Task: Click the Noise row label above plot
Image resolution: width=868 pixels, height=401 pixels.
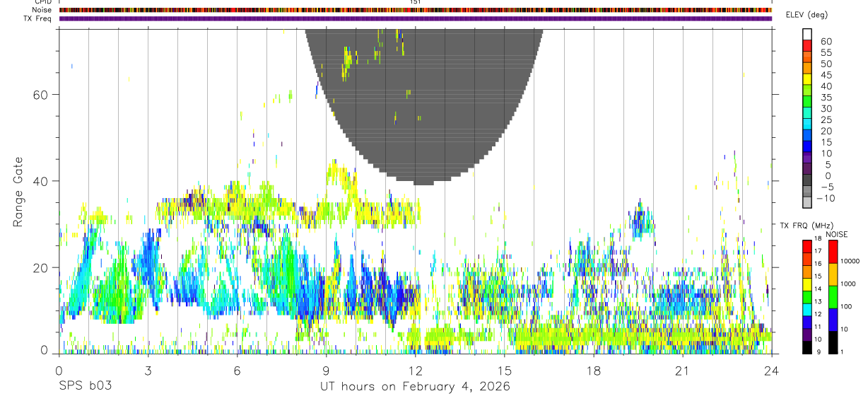Action: (x=43, y=10)
